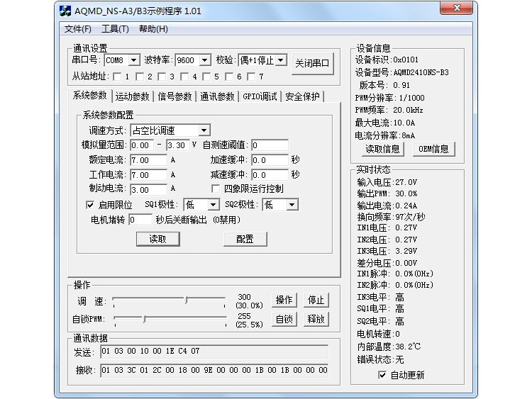Click the 额定电流 input field
This screenshot has width=532, height=399.
point(148,160)
